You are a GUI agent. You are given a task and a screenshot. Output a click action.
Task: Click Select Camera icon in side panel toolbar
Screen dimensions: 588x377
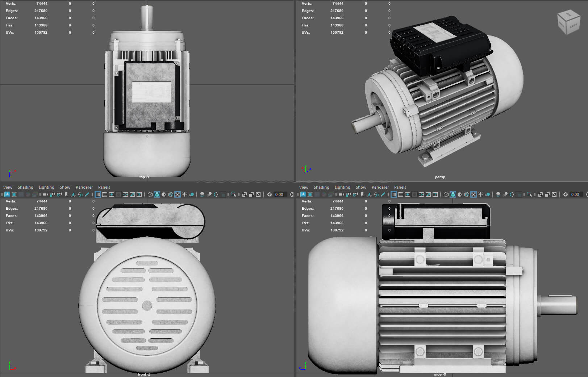point(341,194)
